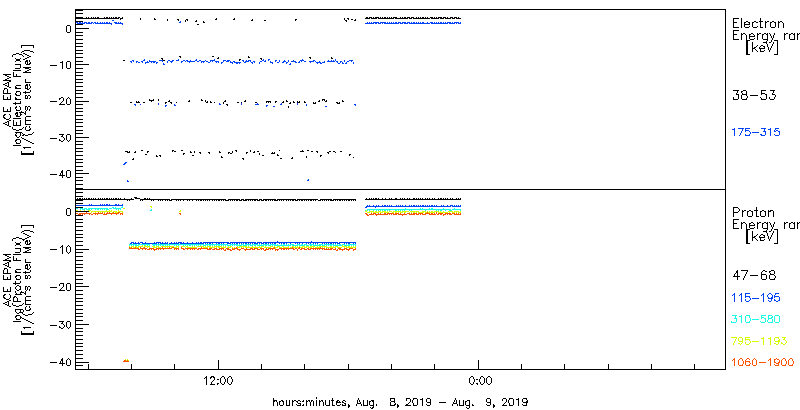Click the -10 tick label on the proton plot
The height and width of the screenshot is (410, 800).
coord(60,249)
